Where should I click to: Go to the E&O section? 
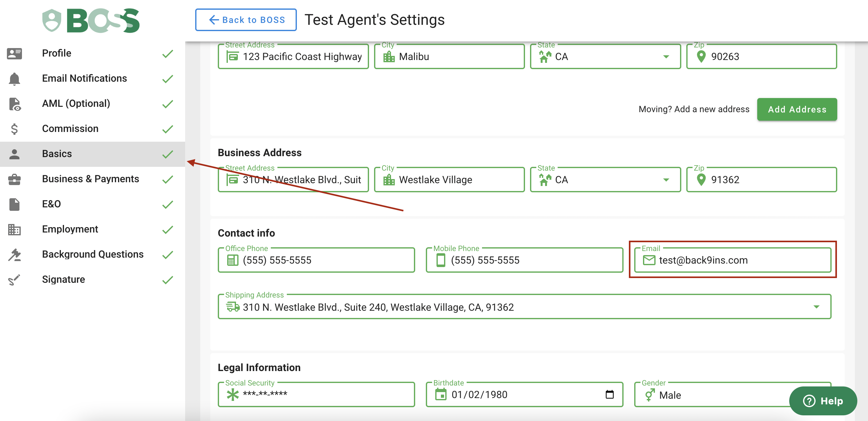point(51,204)
